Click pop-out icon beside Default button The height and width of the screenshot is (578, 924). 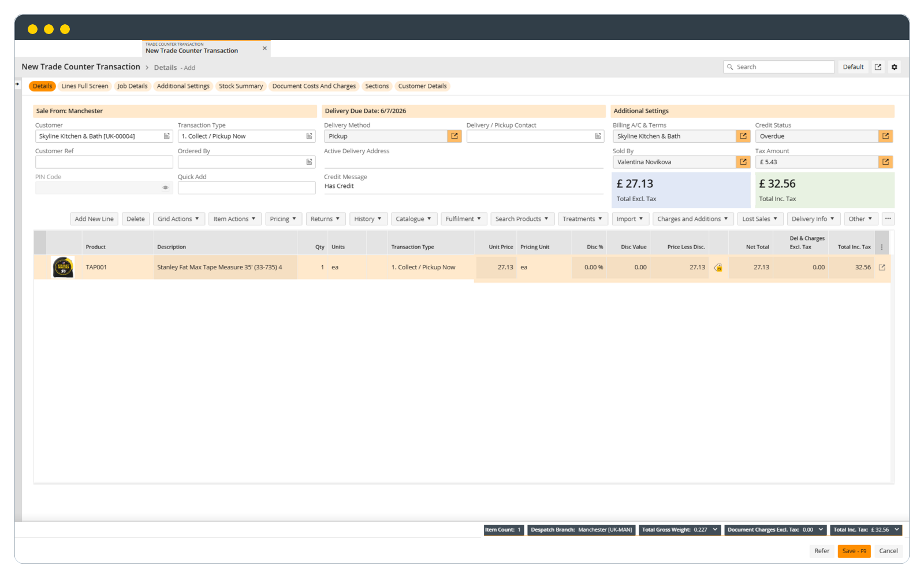pyautogui.click(x=878, y=67)
